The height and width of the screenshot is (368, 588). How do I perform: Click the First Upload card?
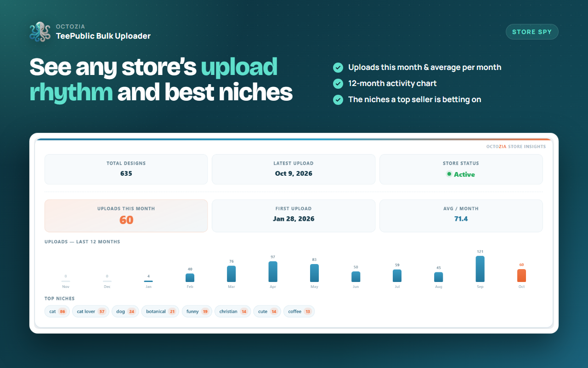click(x=294, y=216)
